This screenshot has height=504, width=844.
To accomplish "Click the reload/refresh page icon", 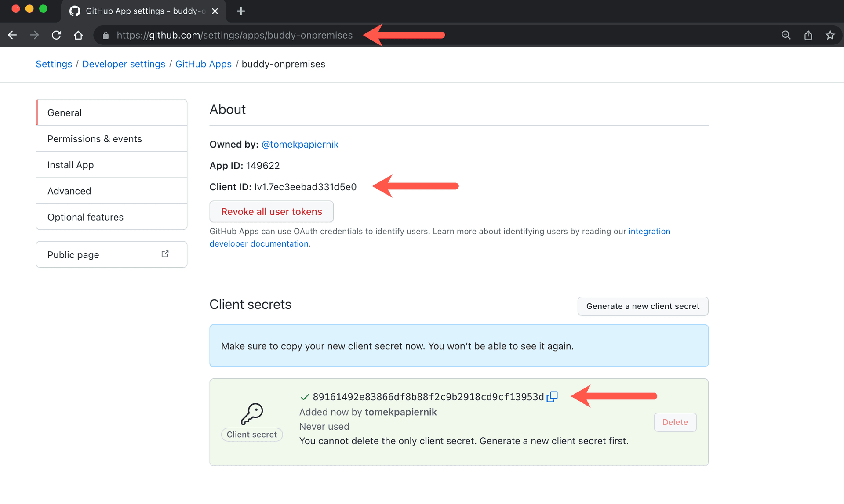I will click(56, 35).
